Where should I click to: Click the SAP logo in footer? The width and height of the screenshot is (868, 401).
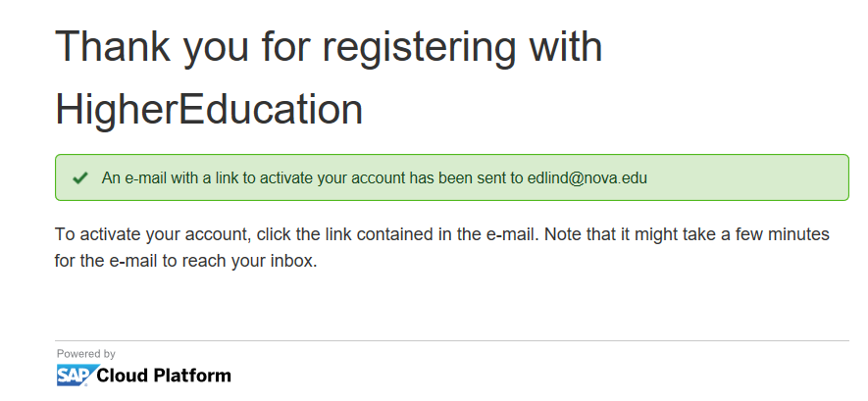[x=76, y=375]
